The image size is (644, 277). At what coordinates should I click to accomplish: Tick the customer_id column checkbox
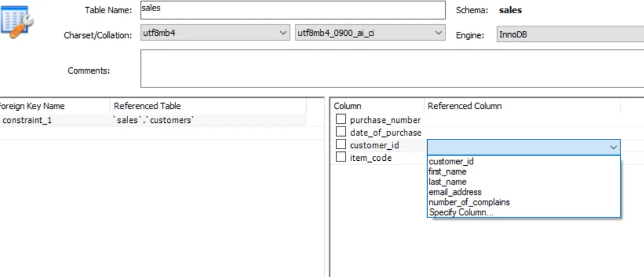341,145
